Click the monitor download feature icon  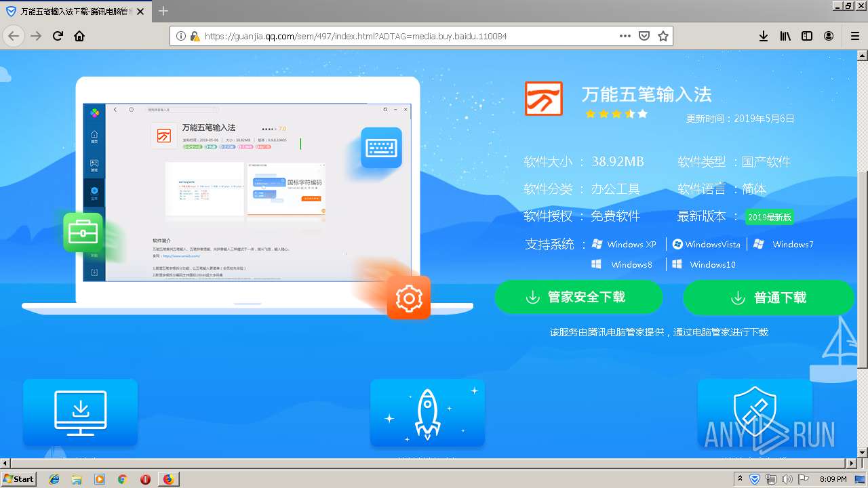click(x=80, y=413)
